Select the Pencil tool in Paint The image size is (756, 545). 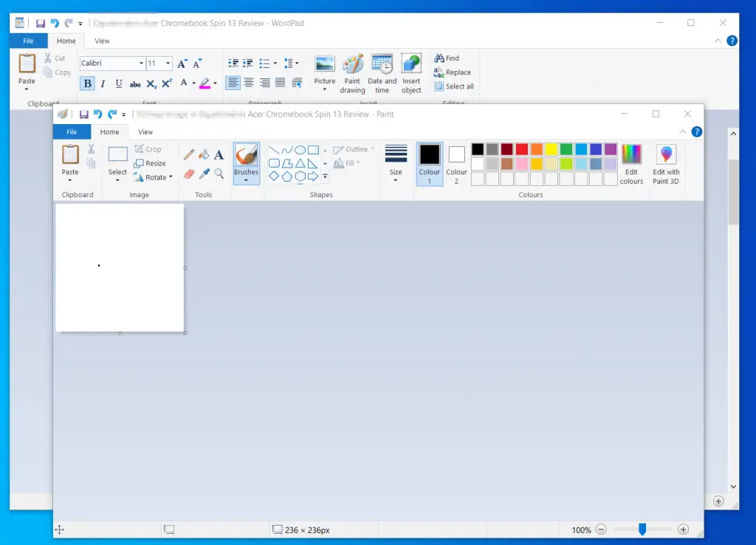point(188,154)
